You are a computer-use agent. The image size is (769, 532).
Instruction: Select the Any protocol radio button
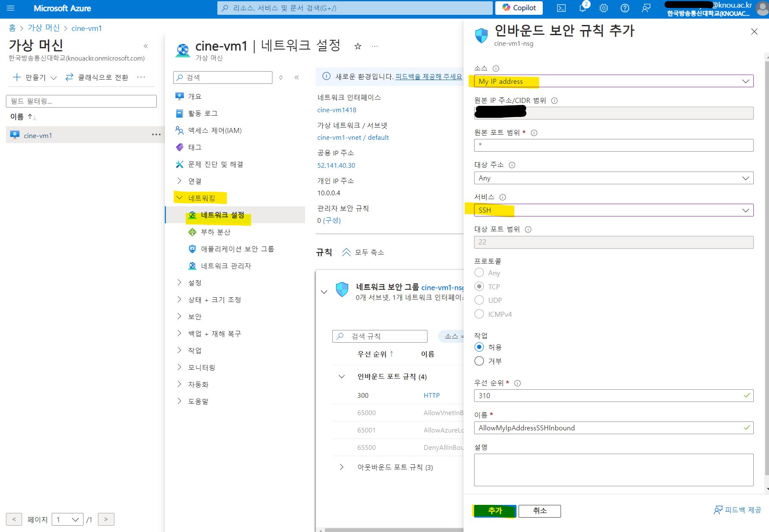click(479, 272)
